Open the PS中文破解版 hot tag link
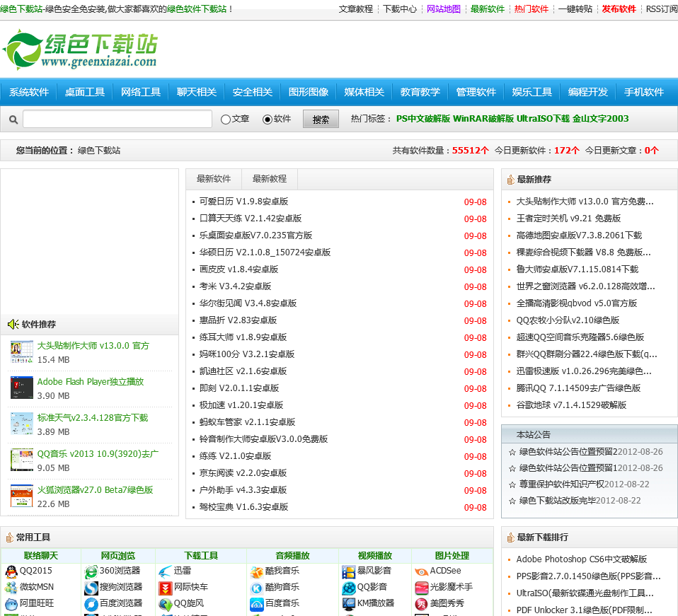 (423, 119)
